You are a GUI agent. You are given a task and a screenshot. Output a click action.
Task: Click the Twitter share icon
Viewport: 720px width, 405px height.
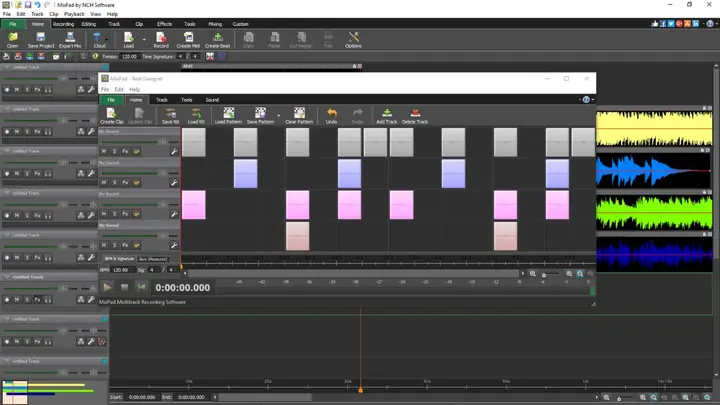coord(671,24)
